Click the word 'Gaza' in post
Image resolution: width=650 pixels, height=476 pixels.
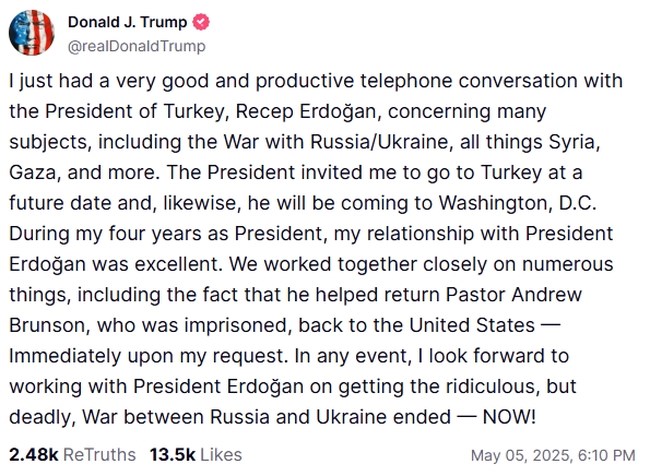click(x=32, y=172)
